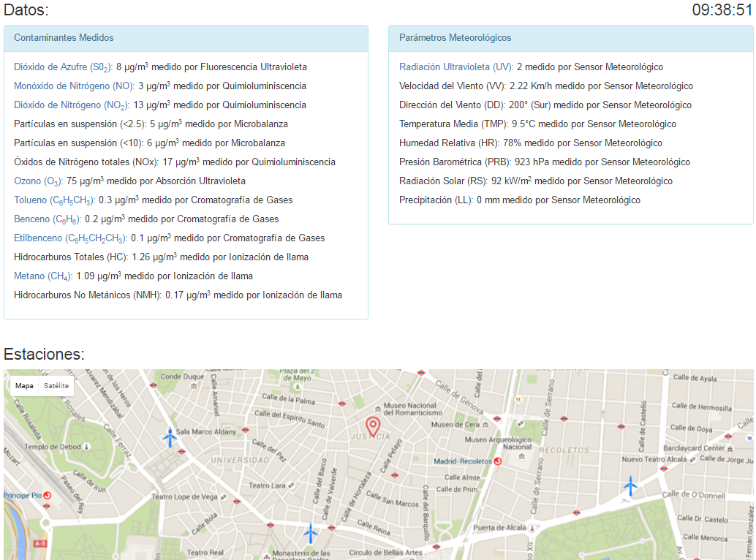
Task: Open the Dióxido de Azufre (SO2) link
Action: click(63, 67)
